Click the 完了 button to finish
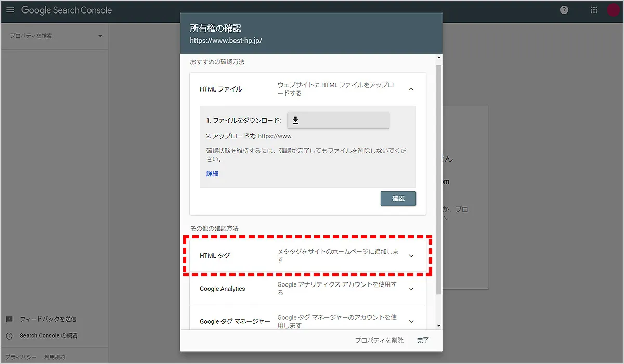Image resolution: width=624 pixels, height=364 pixels. point(422,340)
